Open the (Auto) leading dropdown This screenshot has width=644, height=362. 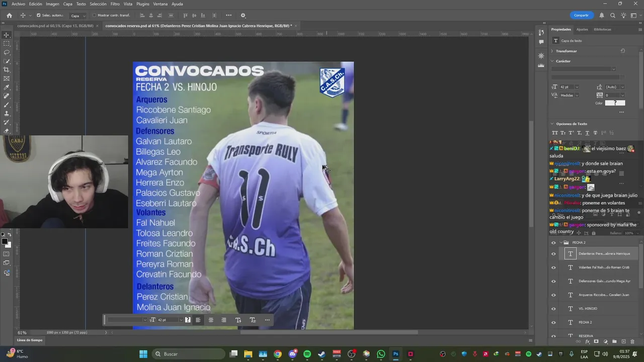point(622,87)
